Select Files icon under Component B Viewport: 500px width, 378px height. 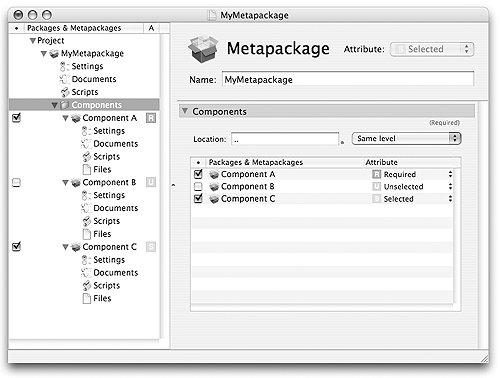coord(87,234)
